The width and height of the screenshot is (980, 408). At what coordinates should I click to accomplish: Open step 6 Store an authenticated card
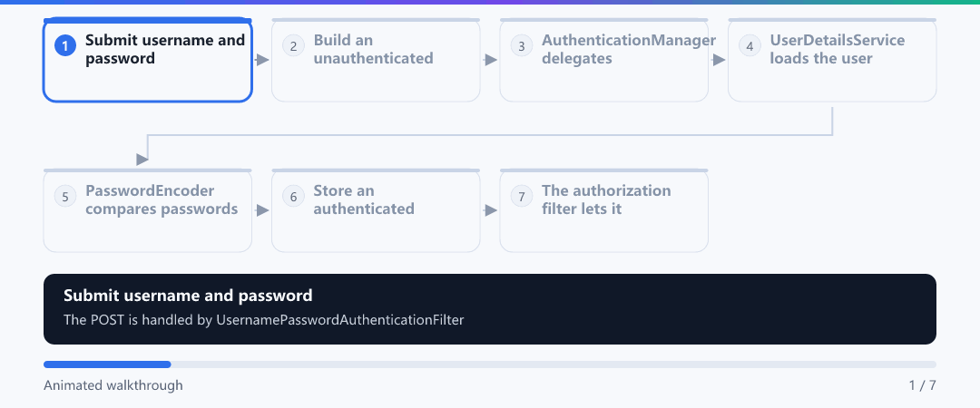(376, 210)
